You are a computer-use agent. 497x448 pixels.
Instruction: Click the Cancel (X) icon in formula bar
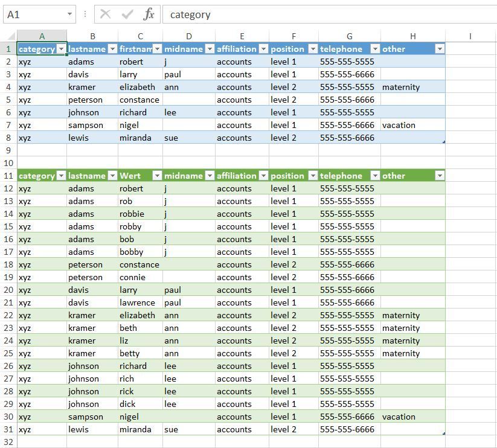[105, 14]
